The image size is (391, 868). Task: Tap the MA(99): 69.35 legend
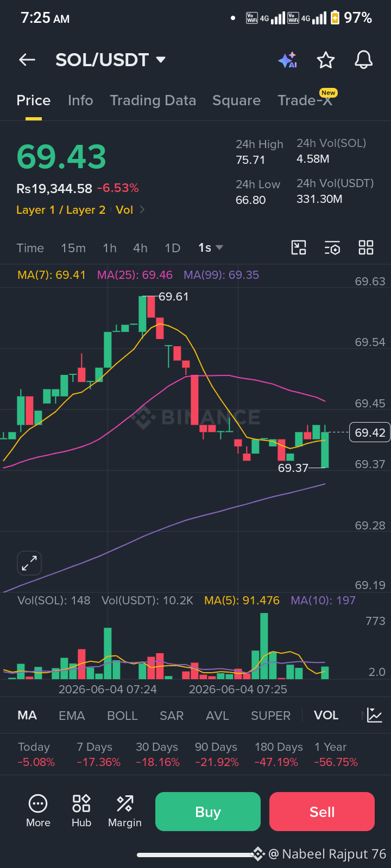click(222, 275)
